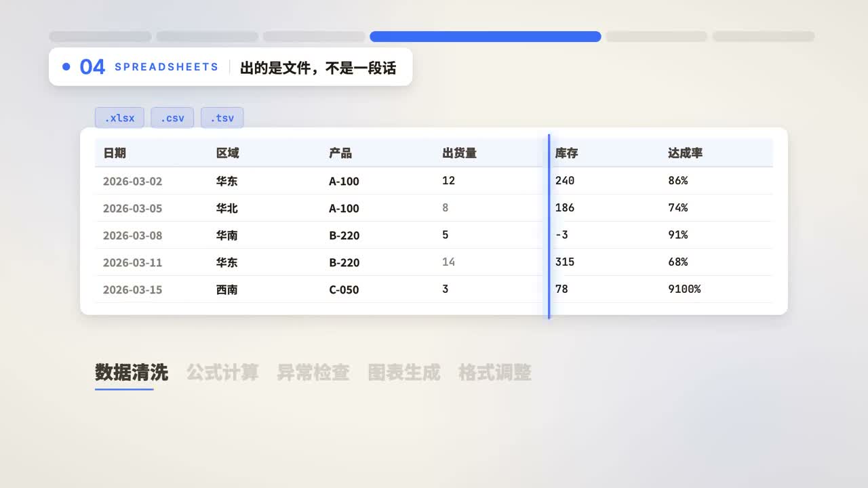868x488 pixels.
Task: Switch to the 数据清洗 tab
Action: (132, 373)
